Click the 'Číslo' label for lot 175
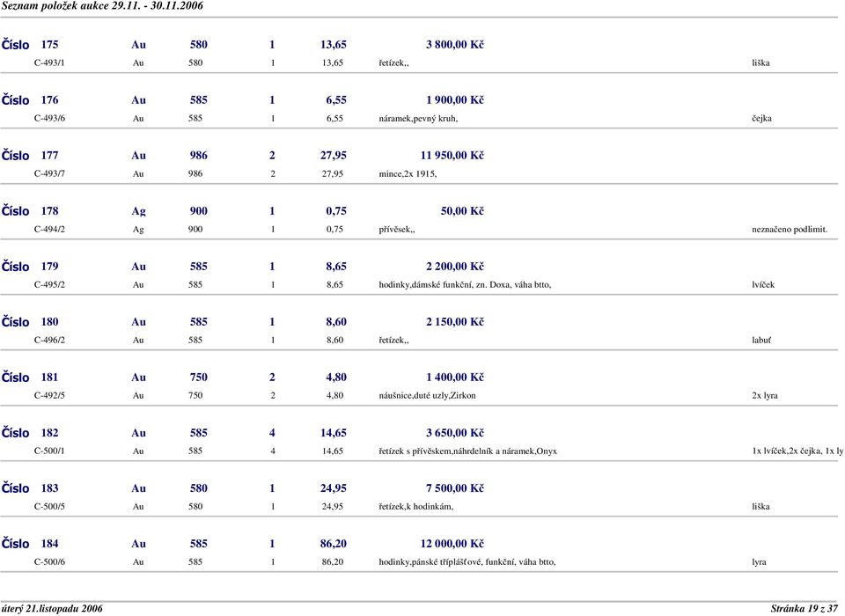 (x=15, y=44)
